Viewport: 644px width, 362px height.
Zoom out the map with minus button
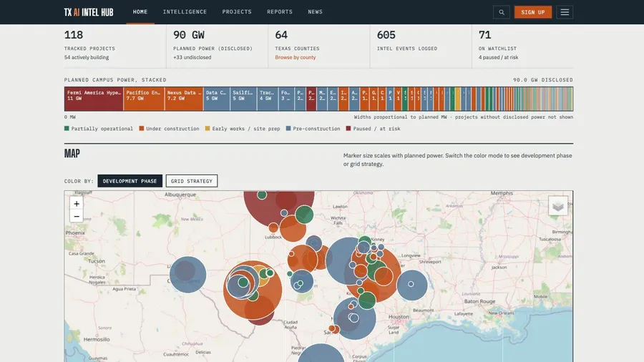[77, 216]
